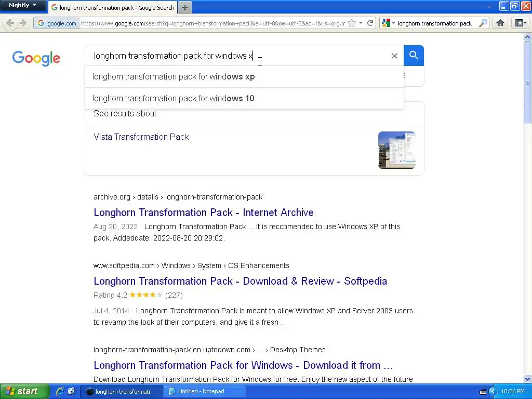Bookmark this page with star icon

[352, 23]
